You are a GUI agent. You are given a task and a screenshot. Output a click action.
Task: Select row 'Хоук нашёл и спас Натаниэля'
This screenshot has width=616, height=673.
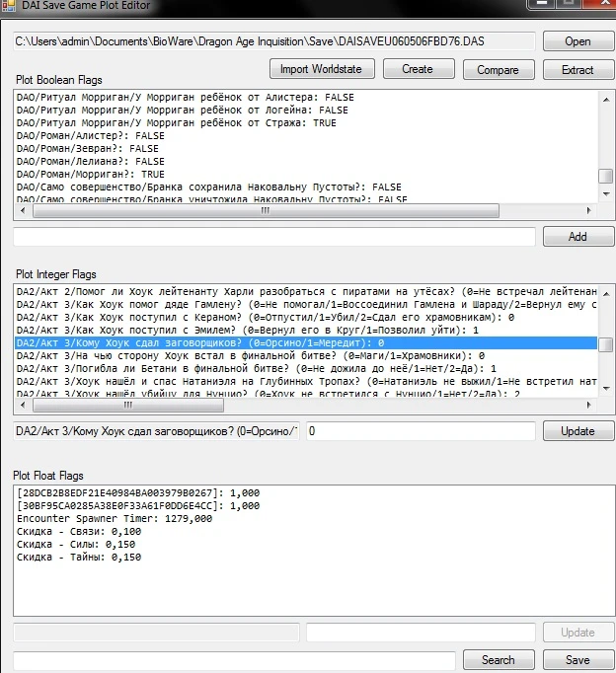307,382
